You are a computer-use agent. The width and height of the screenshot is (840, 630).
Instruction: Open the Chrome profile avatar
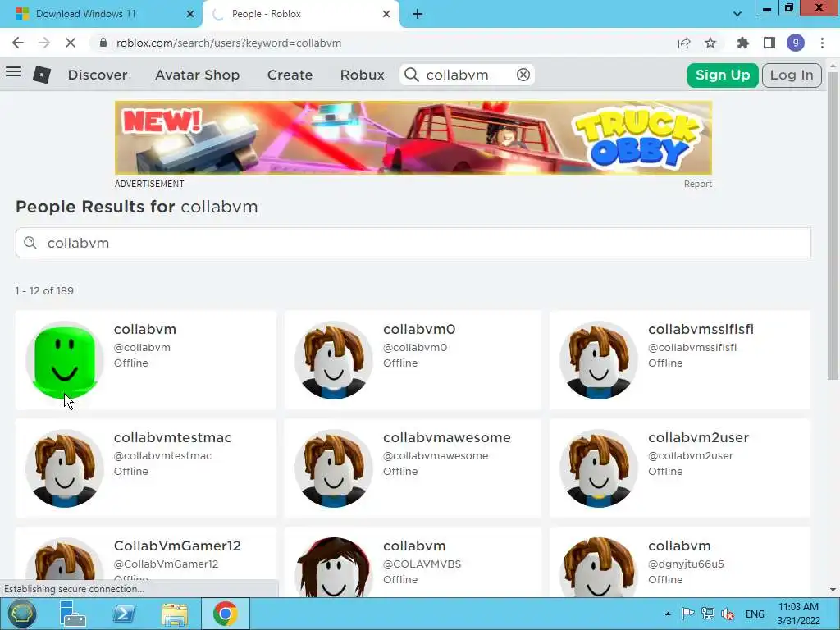coord(795,43)
